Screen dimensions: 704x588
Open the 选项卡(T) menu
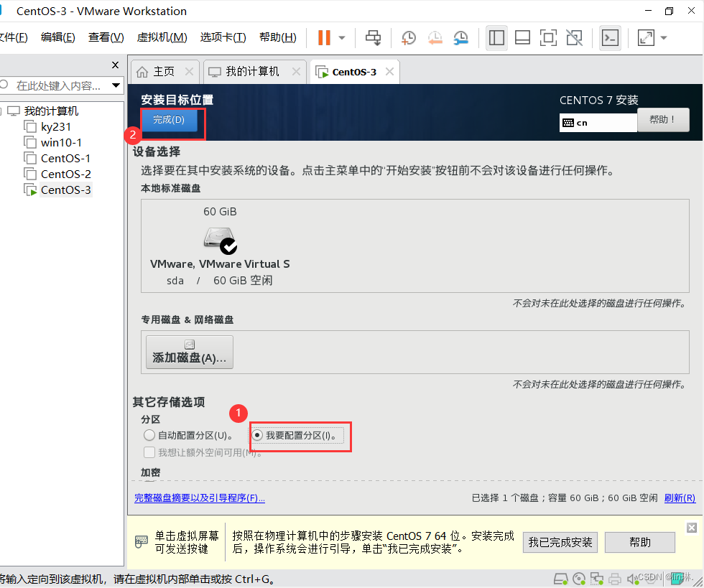[x=223, y=37]
